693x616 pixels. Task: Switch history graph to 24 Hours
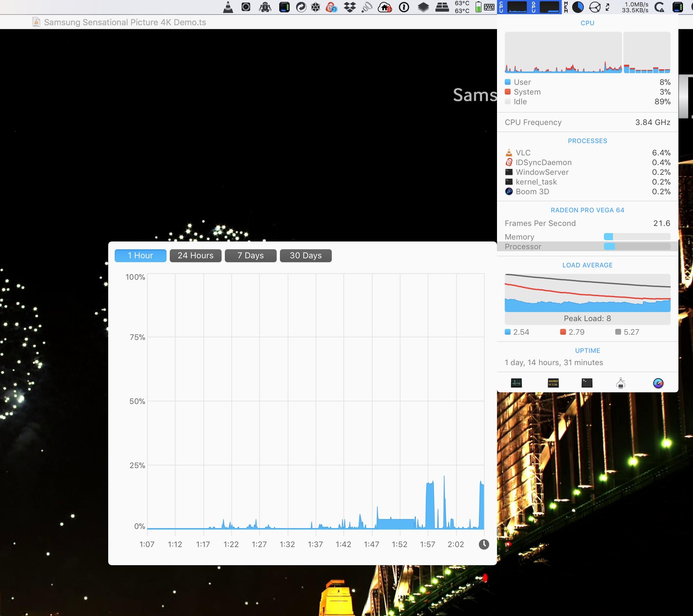[195, 255]
